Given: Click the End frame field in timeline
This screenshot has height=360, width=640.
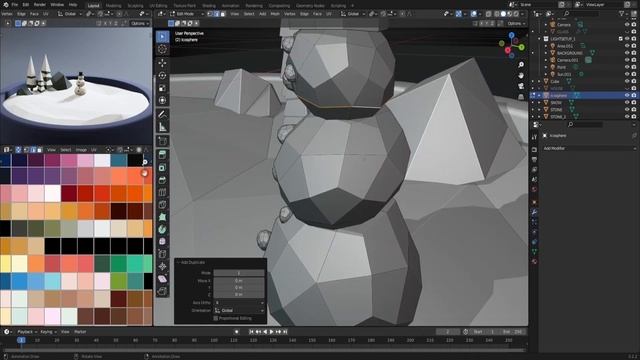Looking at the screenshot, I should click(x=513, y=332).
